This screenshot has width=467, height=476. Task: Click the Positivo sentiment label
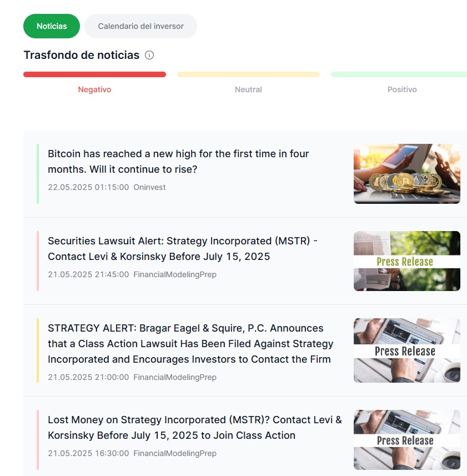(x=402, y=89)
